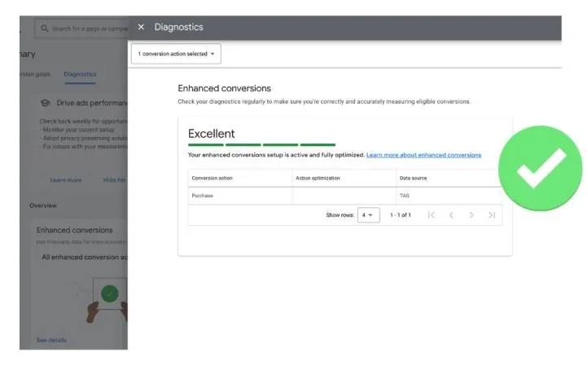Focus the 'Search for a page or campaign' field
The width and height of the screenshot is (588, 371).
(81, 29)
